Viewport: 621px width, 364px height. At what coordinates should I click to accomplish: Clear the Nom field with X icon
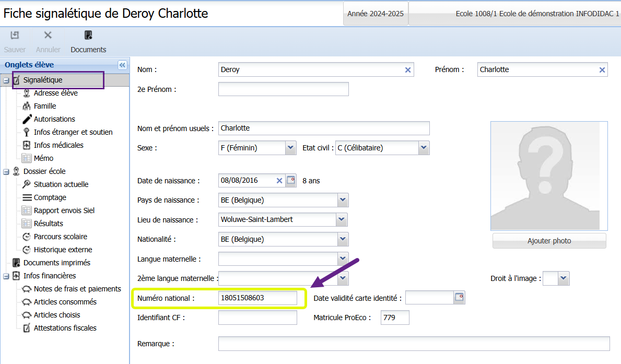408,70
